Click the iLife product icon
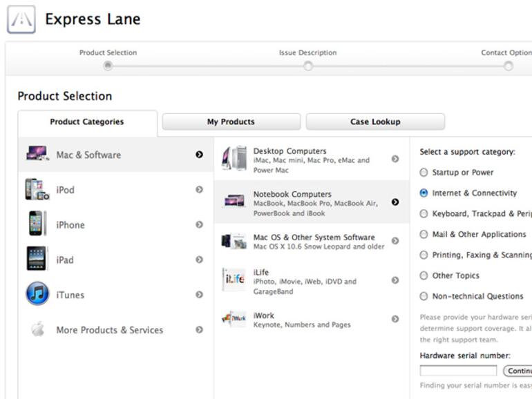Screen dimensions: 532x399 (x=234, y=280)
